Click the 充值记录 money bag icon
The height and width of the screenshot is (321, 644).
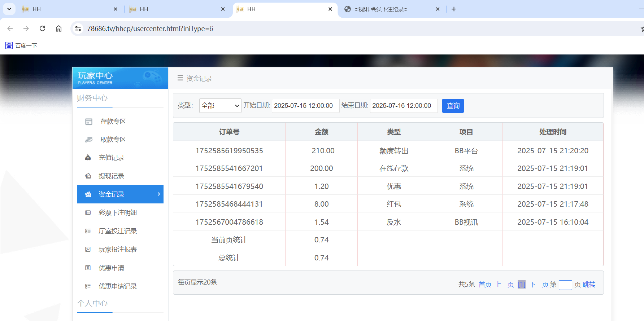point(88,158)
